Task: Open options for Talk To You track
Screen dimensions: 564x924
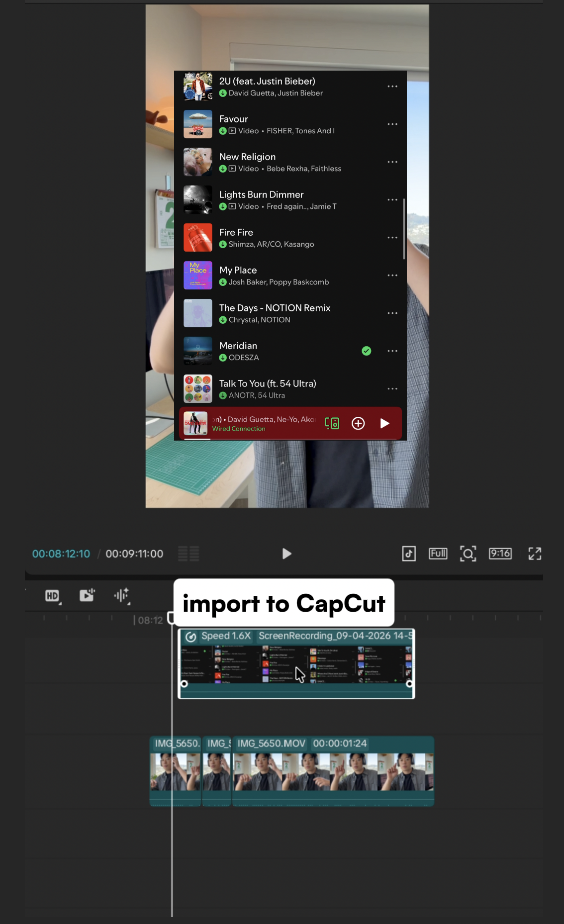Action: (392, 389)
